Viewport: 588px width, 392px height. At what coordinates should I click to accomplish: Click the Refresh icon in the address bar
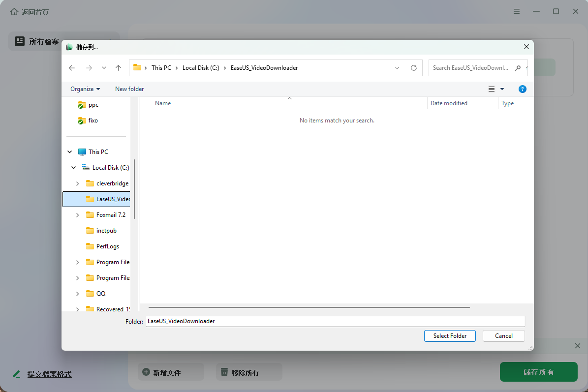pyautogui.click(x=414, y=68)
